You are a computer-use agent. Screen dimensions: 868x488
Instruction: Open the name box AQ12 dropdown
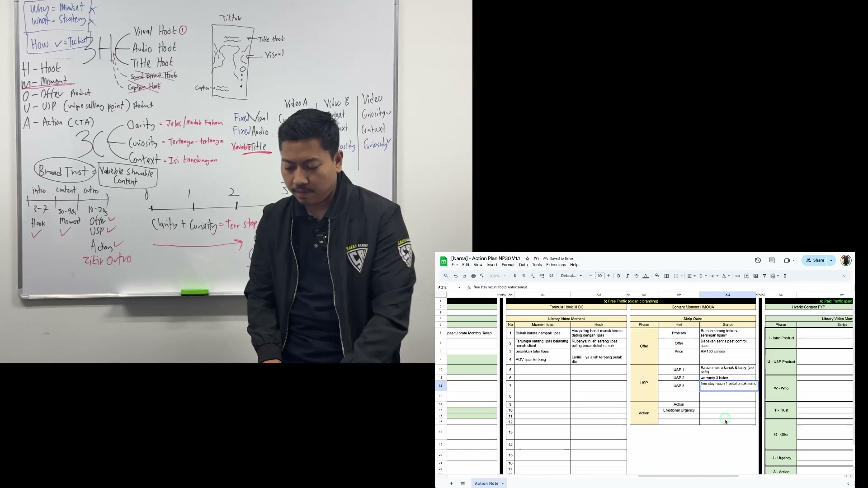point(459,287)
